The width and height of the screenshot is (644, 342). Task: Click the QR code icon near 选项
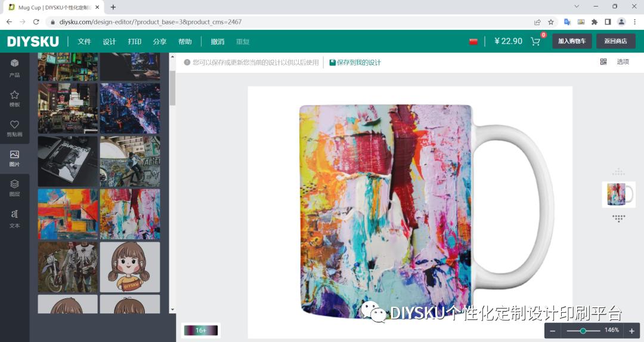click(x=603, y=61)
